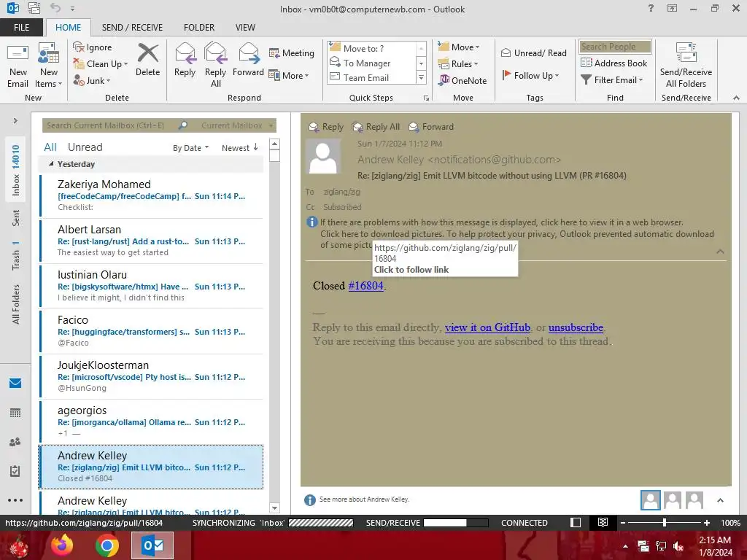Click the zoom slider in status bar

coord(665,523)
